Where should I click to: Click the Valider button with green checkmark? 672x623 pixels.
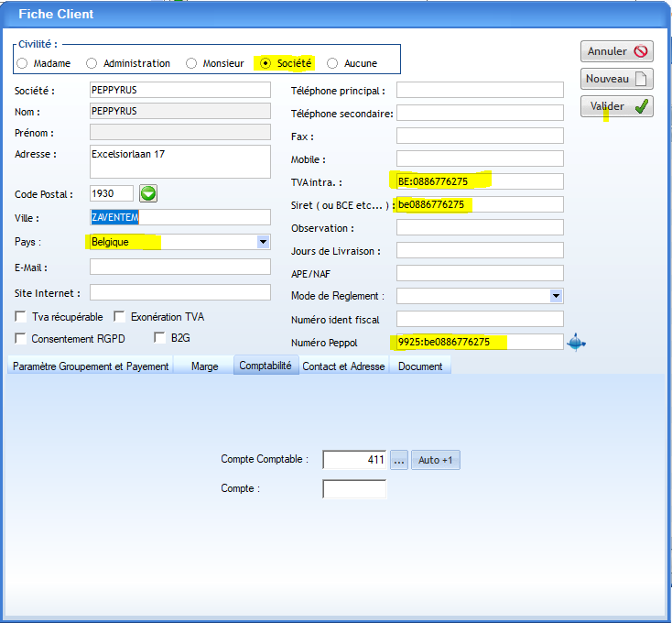(616, 107)
